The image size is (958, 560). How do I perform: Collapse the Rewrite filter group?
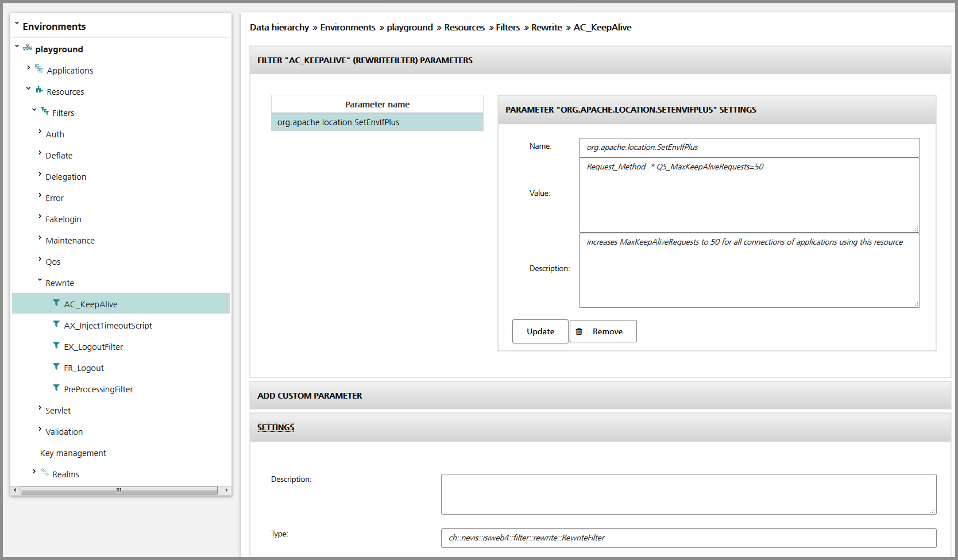(40, 280)
